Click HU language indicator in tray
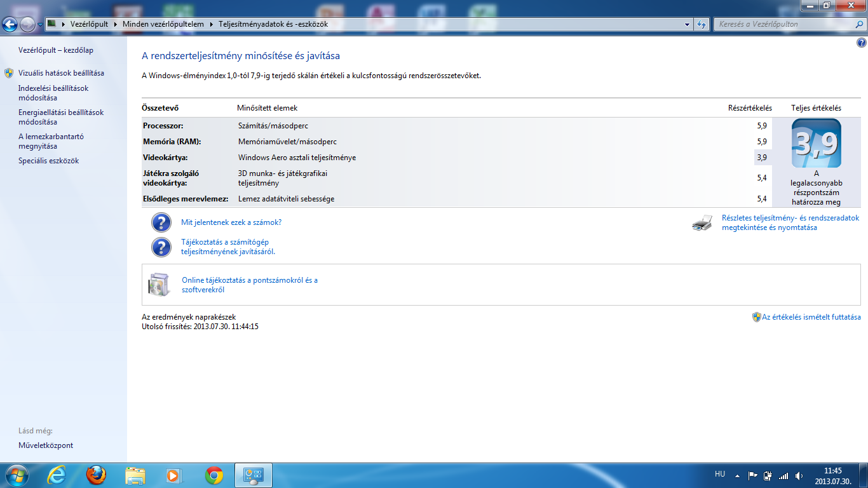Viewport: 868px width, 488px height. click(x=720, y=474)
